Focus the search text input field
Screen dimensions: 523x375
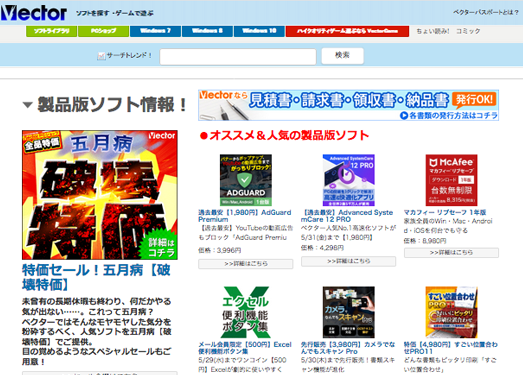[x=238, y=56]
